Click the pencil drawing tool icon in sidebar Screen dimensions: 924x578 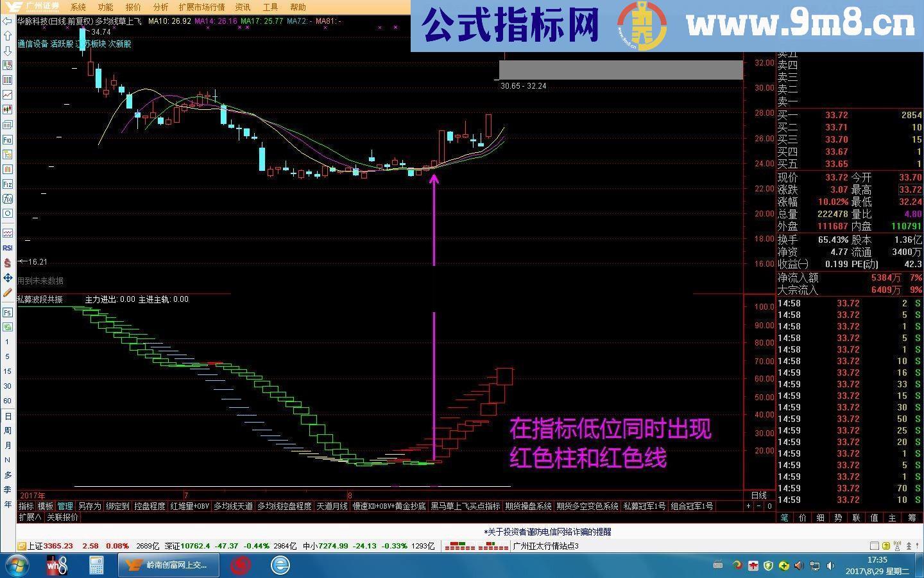click(7, 293)
